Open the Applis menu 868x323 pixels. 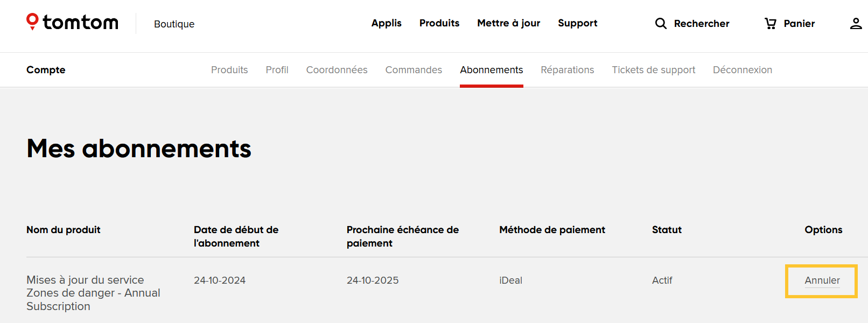[x=386, y=23]
